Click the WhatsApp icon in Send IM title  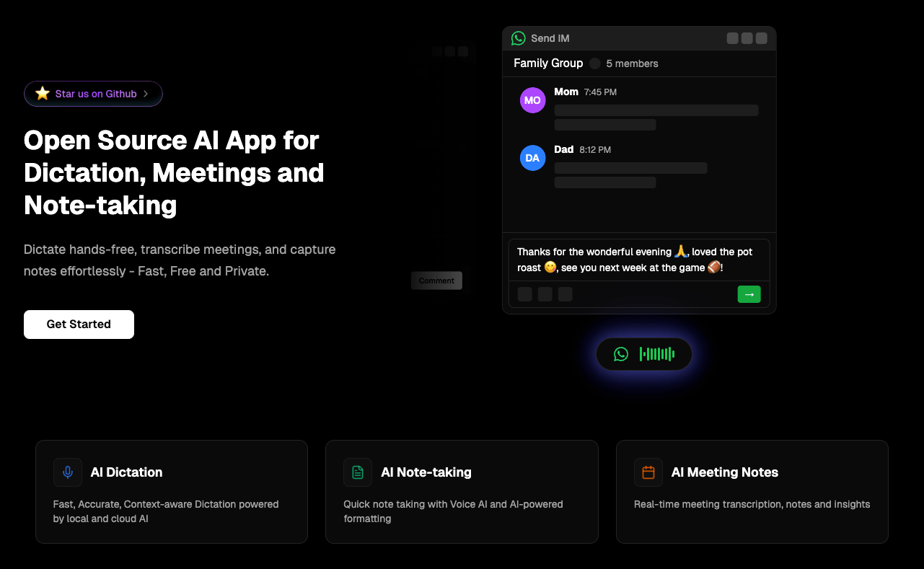(x=518, y=38)
